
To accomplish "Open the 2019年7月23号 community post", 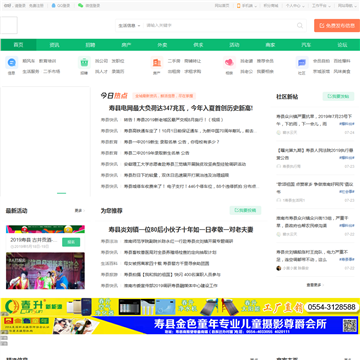I will pos(314,120).
